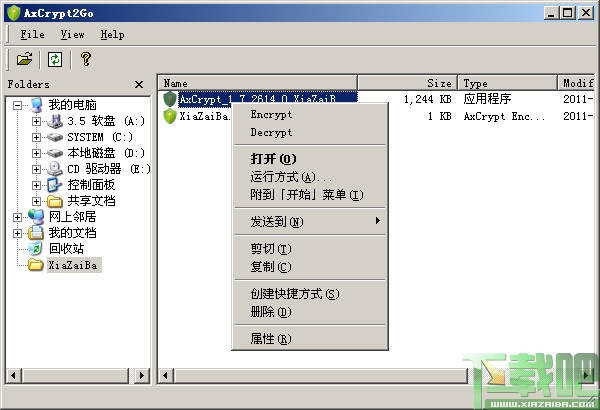The width and height of the screenshot is (600, 410).
Task: Collapse the 我的电脑 tree node
Action: tap(17, 105)
